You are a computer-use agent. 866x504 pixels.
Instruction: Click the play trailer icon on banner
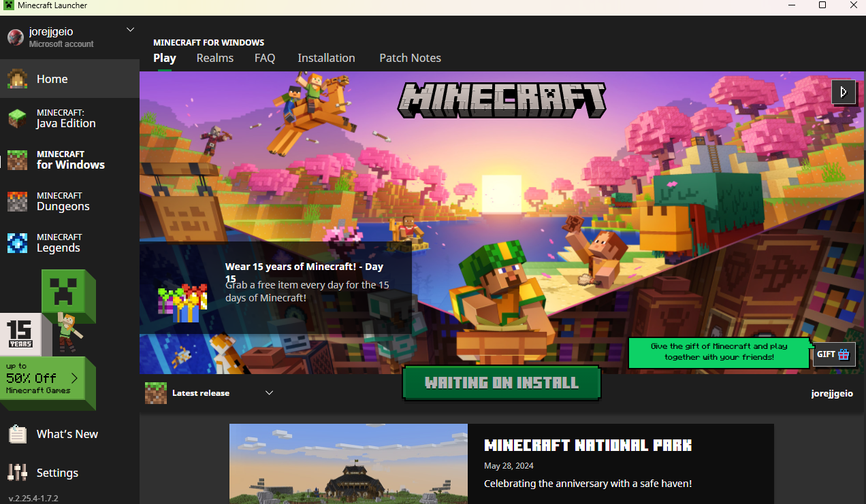click(844, 92)
